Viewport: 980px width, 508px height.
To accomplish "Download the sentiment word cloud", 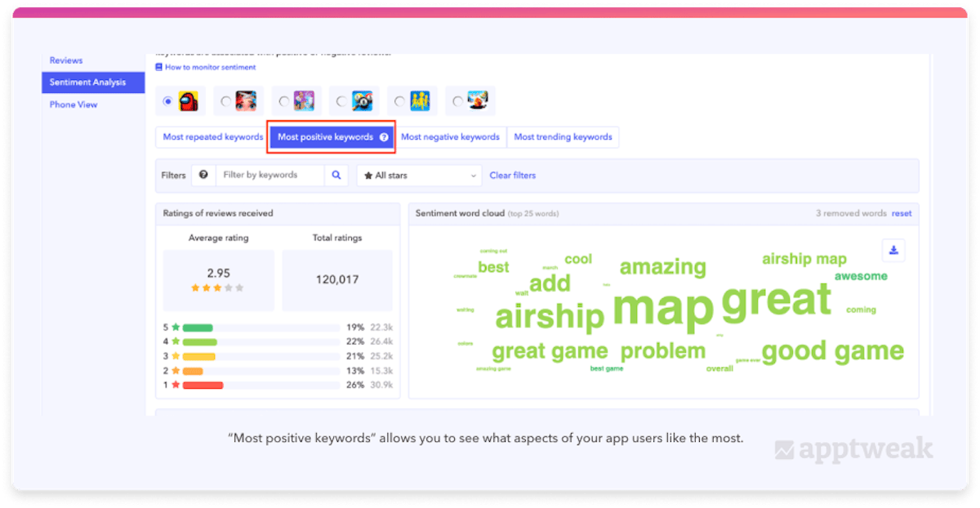I will (893, 251).
